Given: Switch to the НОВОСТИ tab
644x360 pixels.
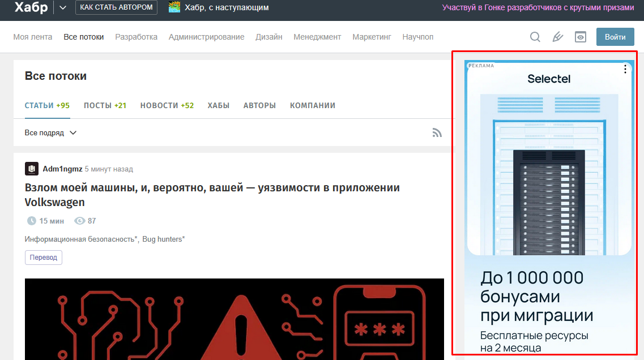Looking at the screenshot, I should 167,105.
